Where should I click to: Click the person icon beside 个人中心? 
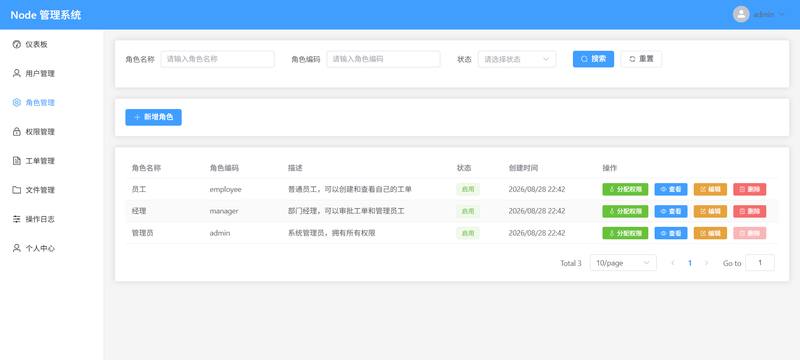point(16,248)
